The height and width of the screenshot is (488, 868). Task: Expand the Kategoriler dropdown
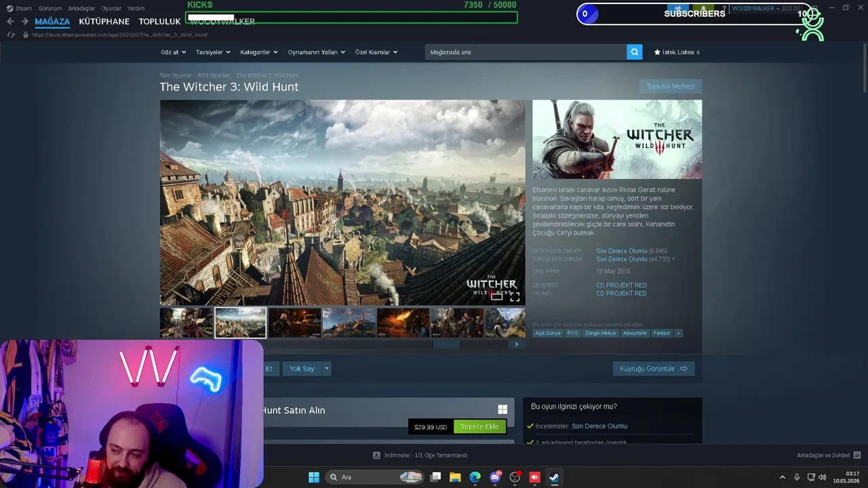click(x=258, y=52)
